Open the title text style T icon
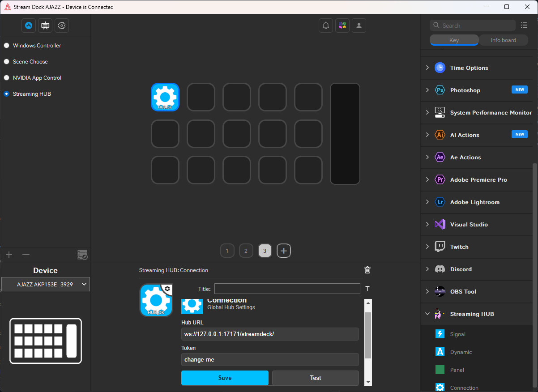The image size is (538, 392). click(367, 289)
